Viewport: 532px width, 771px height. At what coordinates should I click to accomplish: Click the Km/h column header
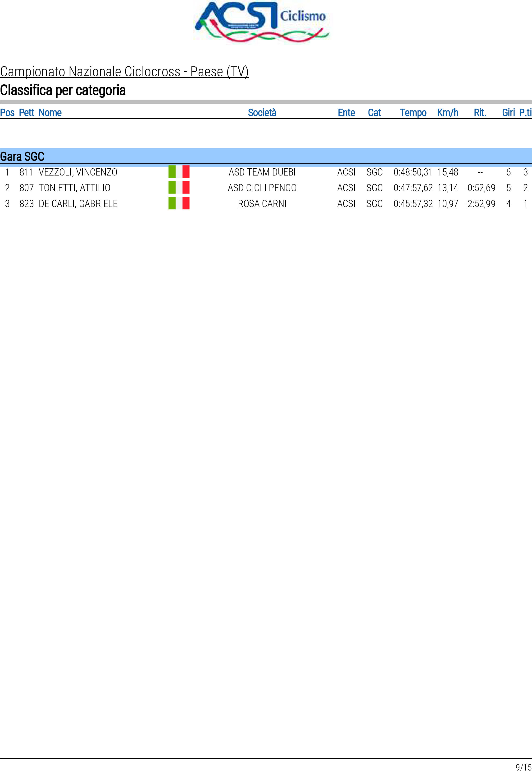coord(448,113)
